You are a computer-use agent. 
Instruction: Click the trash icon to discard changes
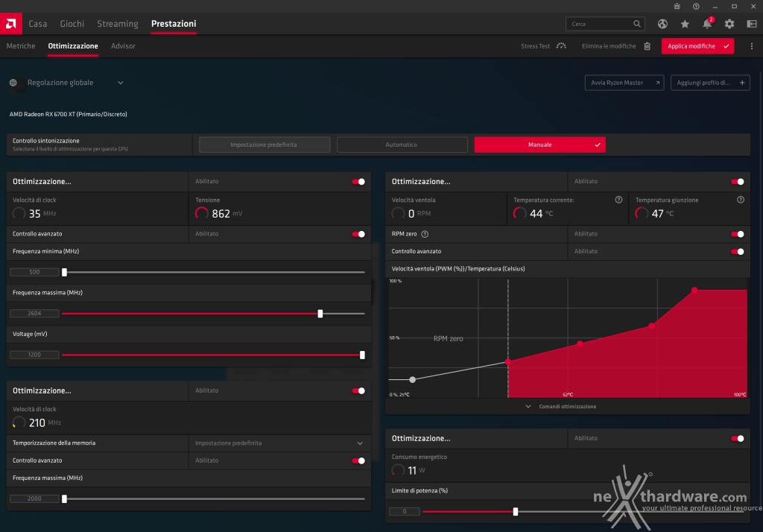click(x=648, y=46)
